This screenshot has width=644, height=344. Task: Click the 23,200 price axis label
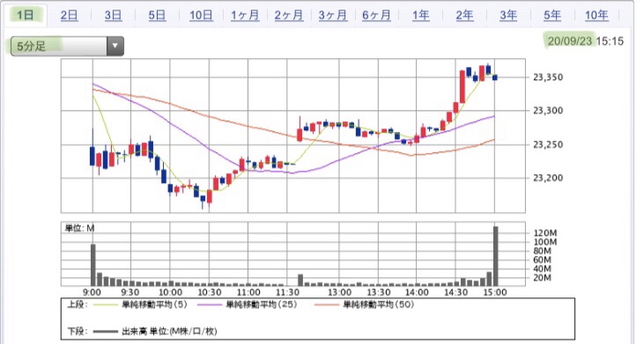[548, 178]
